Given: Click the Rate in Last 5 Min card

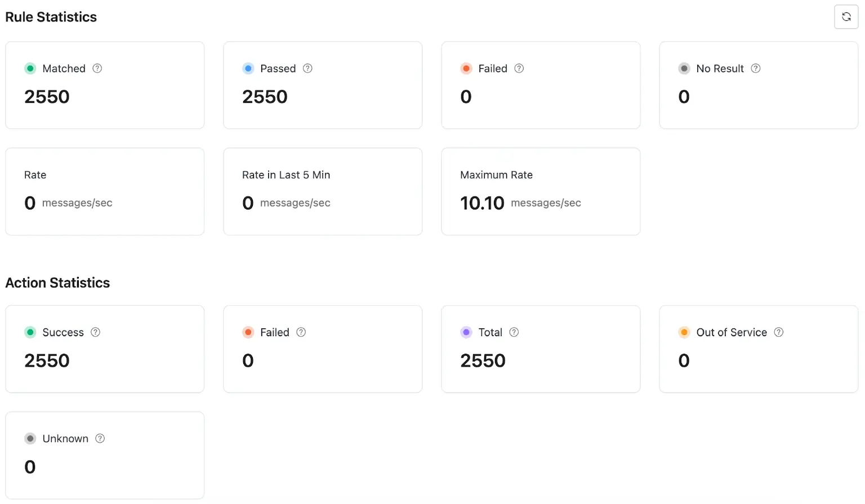Looking at the screenshot, I should (x=323, y=191).
